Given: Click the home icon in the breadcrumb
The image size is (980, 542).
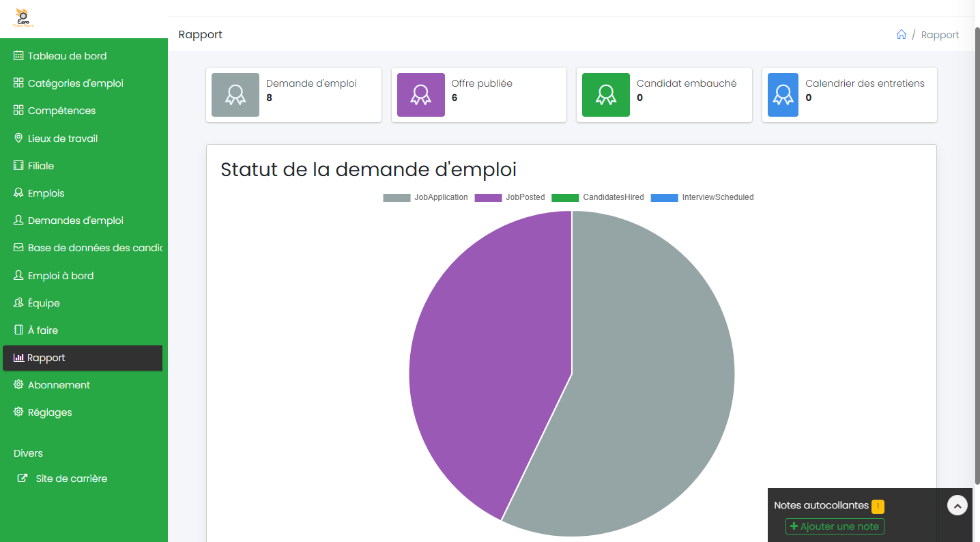Looking at the screenshot, I should tap(901, 34).
